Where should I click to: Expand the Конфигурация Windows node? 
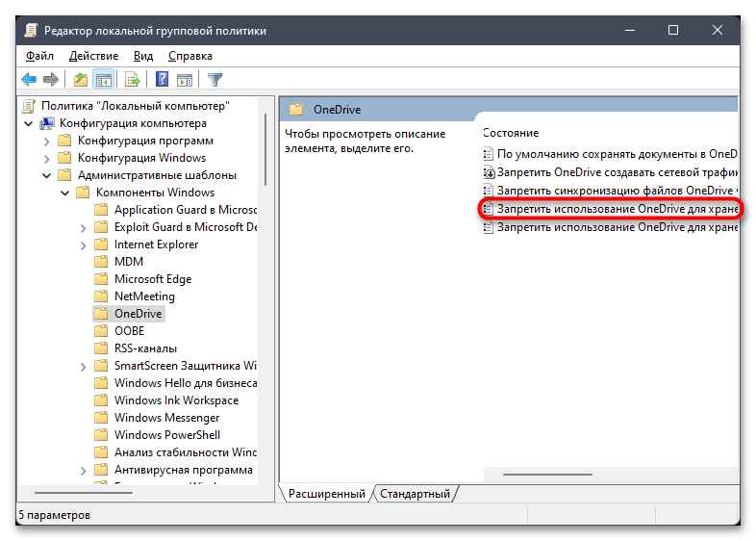(x=47, y=159)
